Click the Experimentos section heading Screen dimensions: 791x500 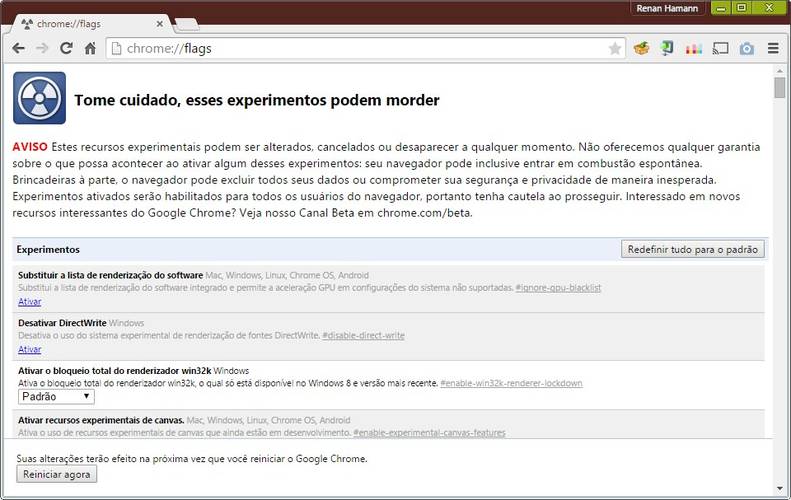pyautogui.click(x=48, y=249)
